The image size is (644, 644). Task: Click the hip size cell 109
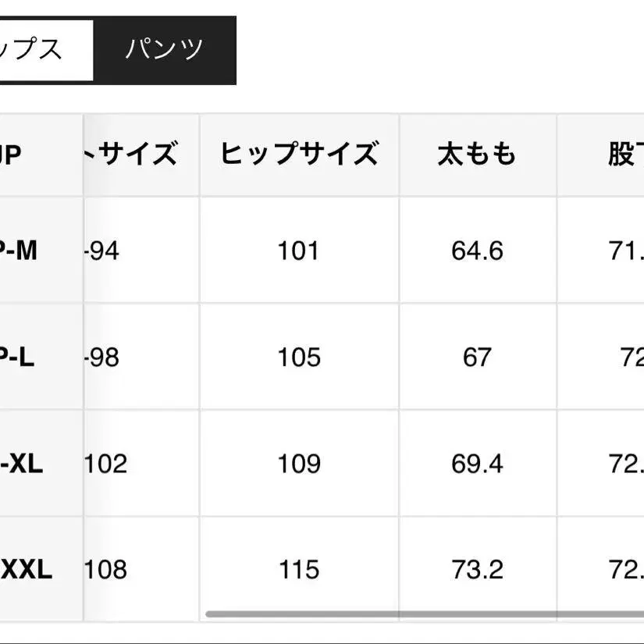(299, 464)
